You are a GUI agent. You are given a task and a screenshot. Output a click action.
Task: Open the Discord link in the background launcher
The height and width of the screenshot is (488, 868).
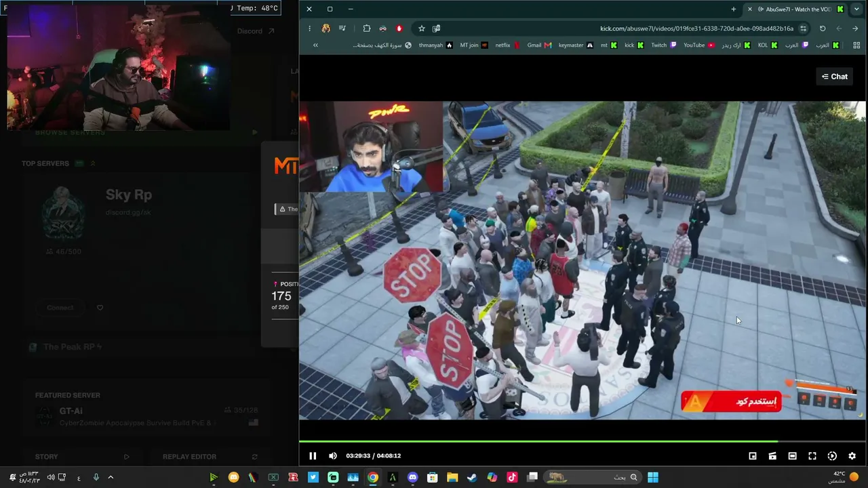pos(256,31)
